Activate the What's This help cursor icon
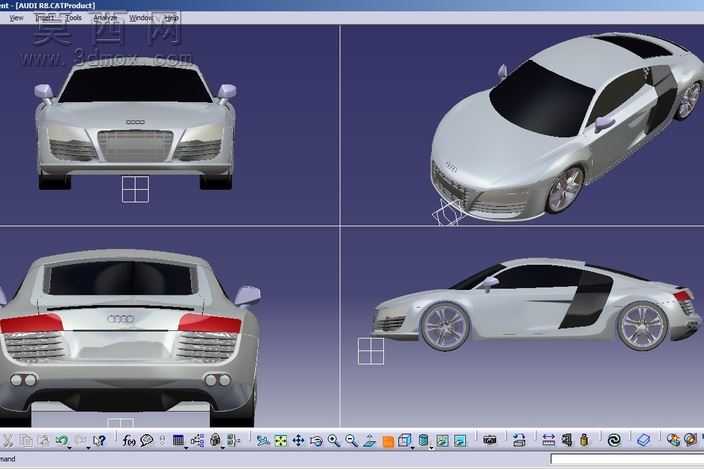 point(99,441)
